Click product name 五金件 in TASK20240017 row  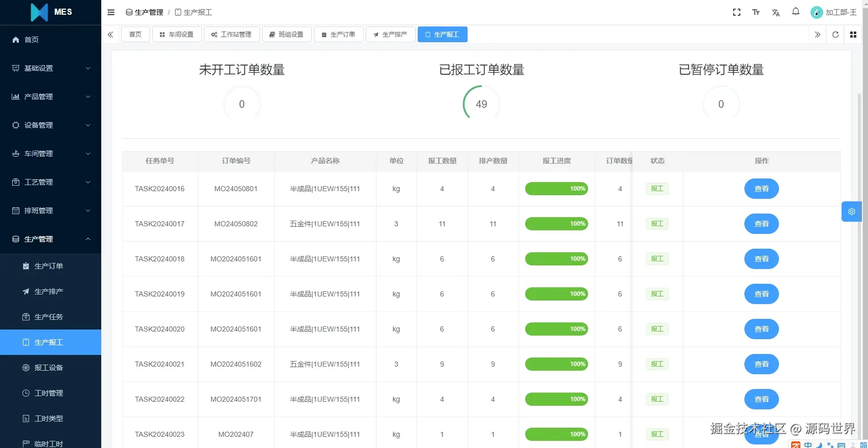click(x=325, y=224)
